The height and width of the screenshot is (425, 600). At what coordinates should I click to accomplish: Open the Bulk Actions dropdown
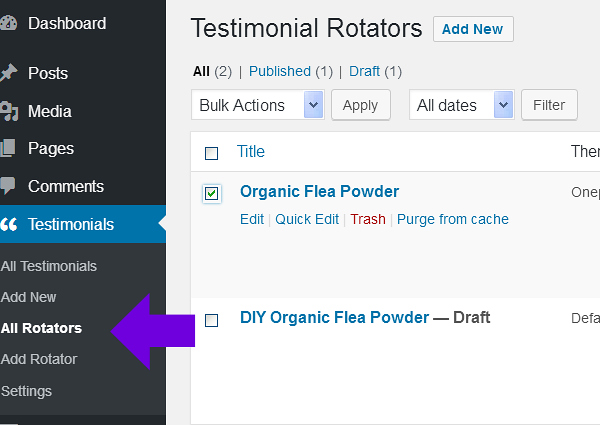[x=257, y=105]
